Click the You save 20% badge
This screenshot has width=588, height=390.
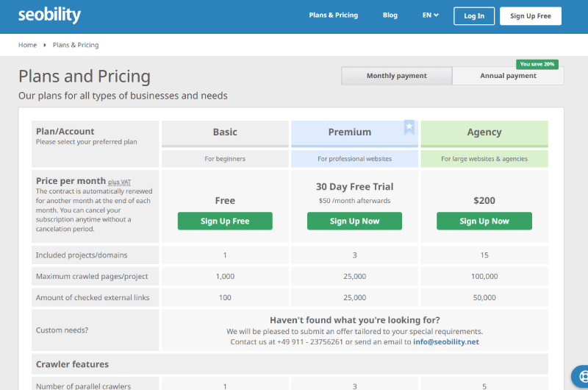click(537, 64)
